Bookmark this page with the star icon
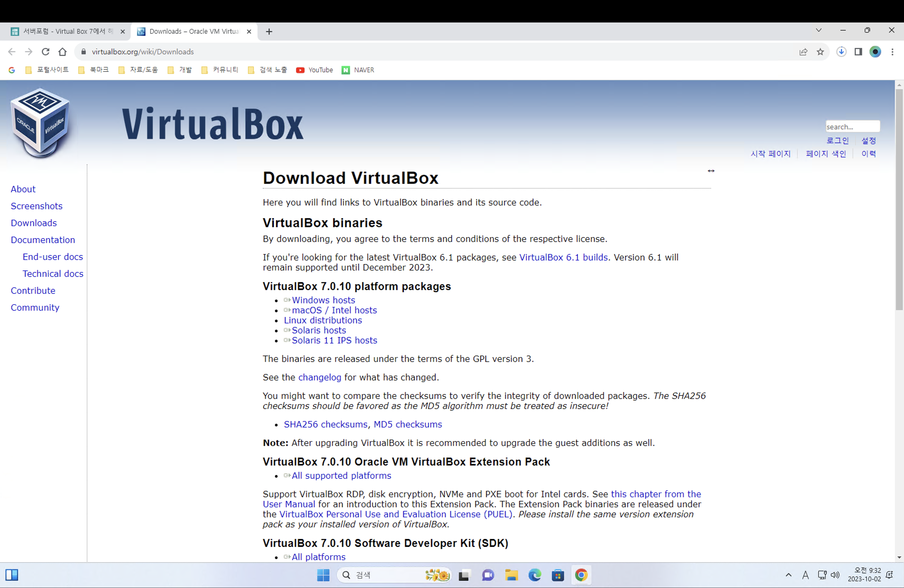 pyautogui.click(x=820, y=52)
